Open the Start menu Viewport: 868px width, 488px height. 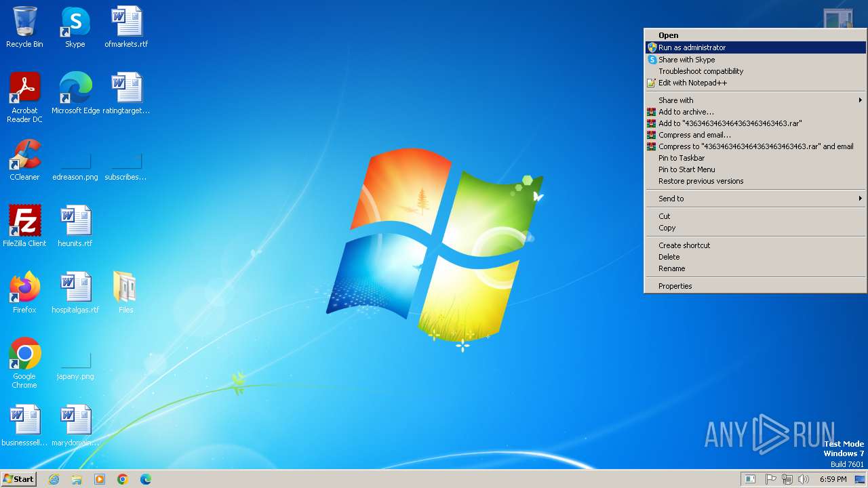(19, 479)
